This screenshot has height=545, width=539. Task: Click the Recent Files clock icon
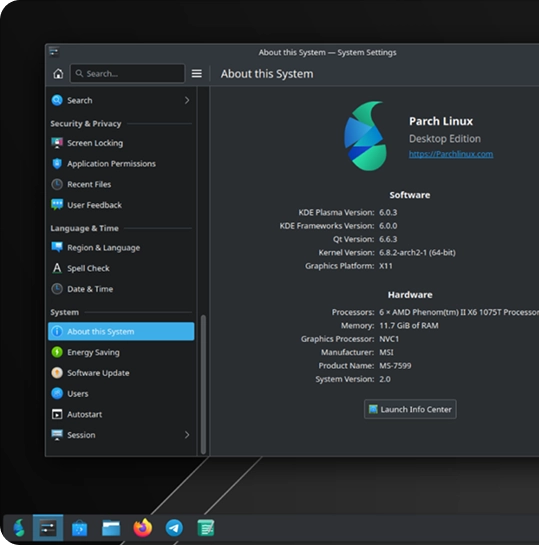pyautogui.click(x=57, y=185)
